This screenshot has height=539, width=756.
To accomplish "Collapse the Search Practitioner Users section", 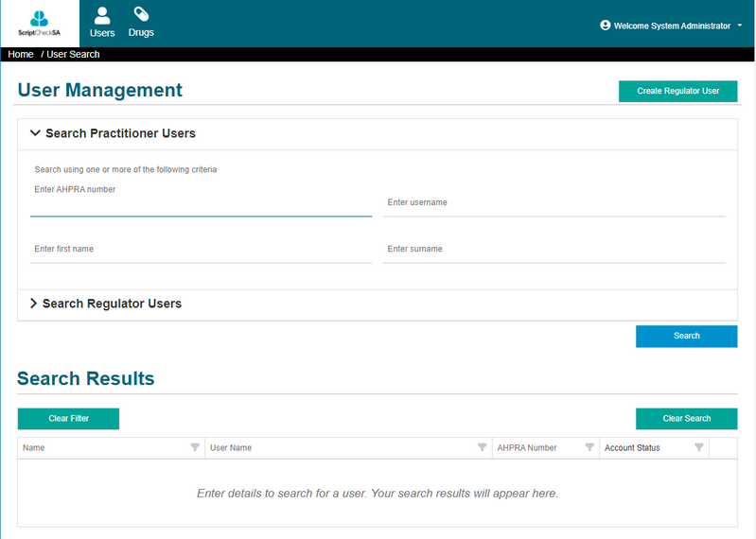I will click(36, 133).
